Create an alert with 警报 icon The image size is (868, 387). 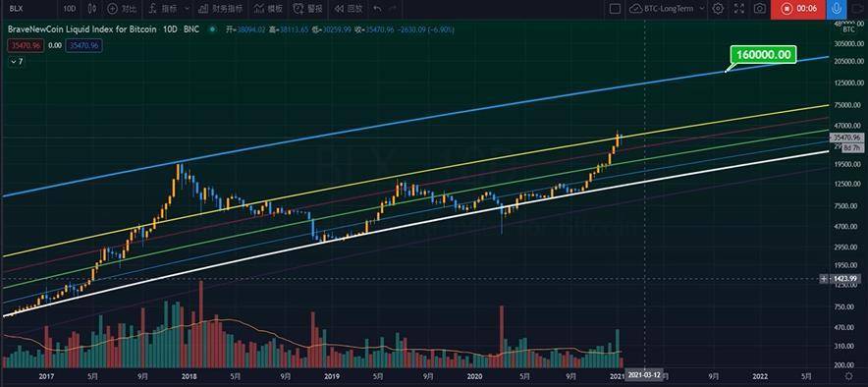(298, 8)
